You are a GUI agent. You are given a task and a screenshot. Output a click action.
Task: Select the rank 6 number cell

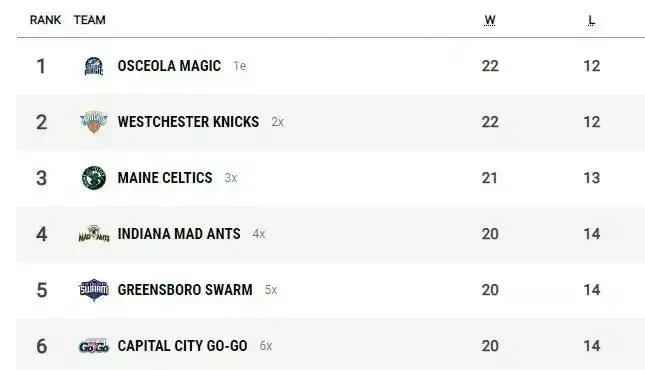[42, 346]
